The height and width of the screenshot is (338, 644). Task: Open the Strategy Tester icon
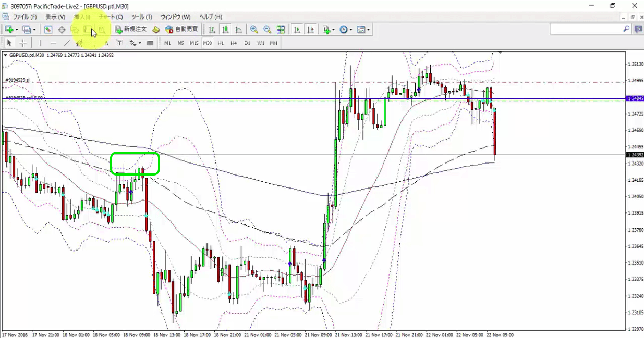(102, 30)
